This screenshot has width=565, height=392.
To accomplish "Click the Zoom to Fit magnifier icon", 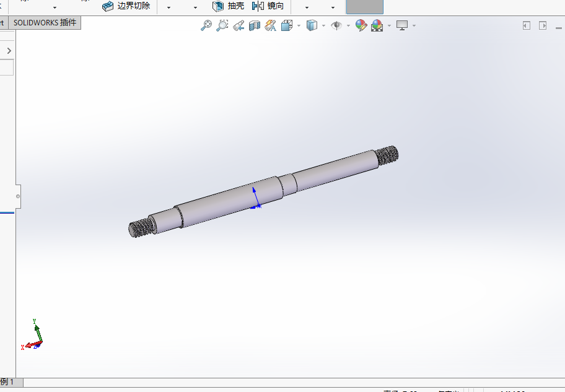I will (206, 25).
